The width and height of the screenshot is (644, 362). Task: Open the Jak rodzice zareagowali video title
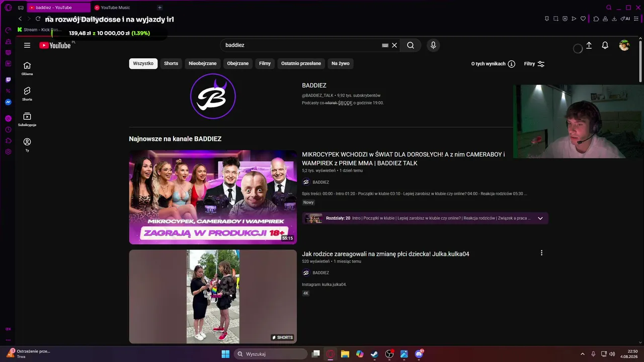click(385, 254)
